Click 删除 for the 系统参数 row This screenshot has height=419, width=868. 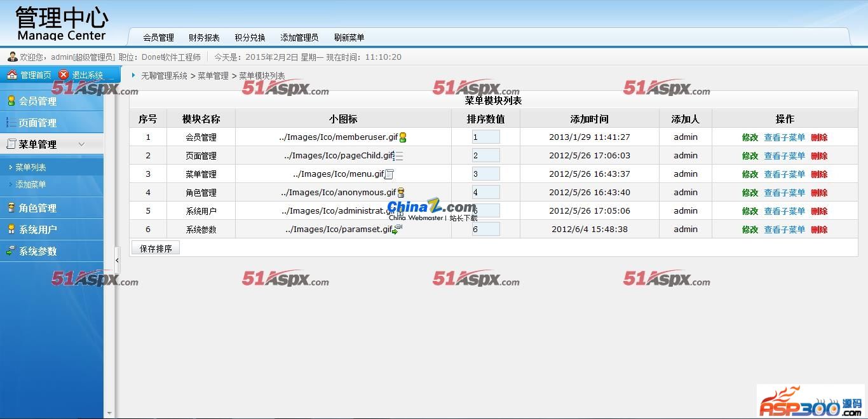coord(819,230)
